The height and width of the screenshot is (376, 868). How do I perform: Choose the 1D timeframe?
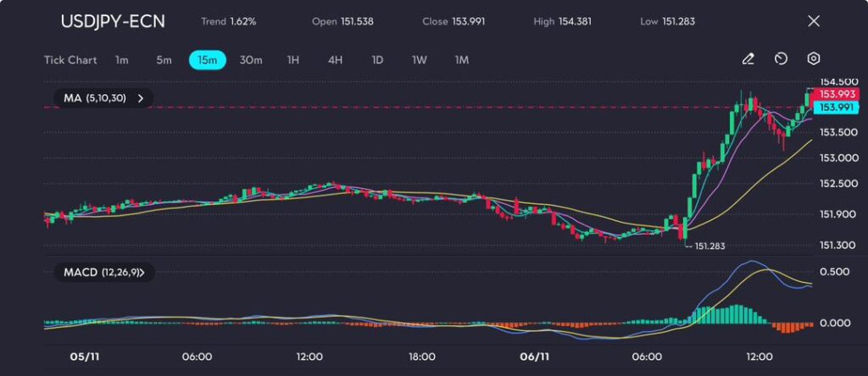click(377, 60)
